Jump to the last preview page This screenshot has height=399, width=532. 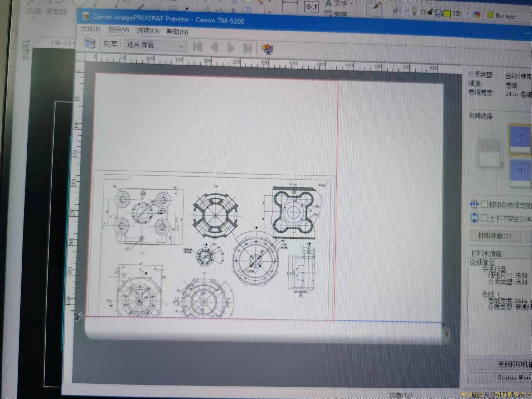pyautogui.click(x=247, y=49)
